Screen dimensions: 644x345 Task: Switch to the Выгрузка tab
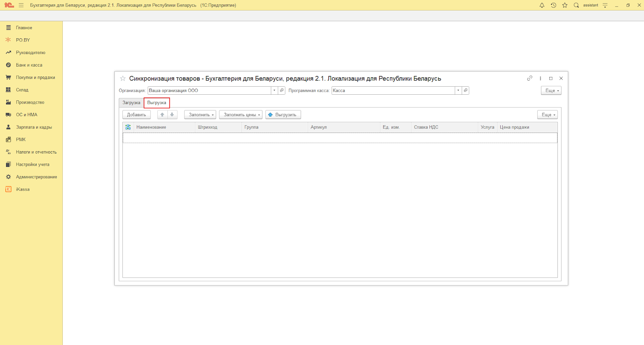pos(157,103)
